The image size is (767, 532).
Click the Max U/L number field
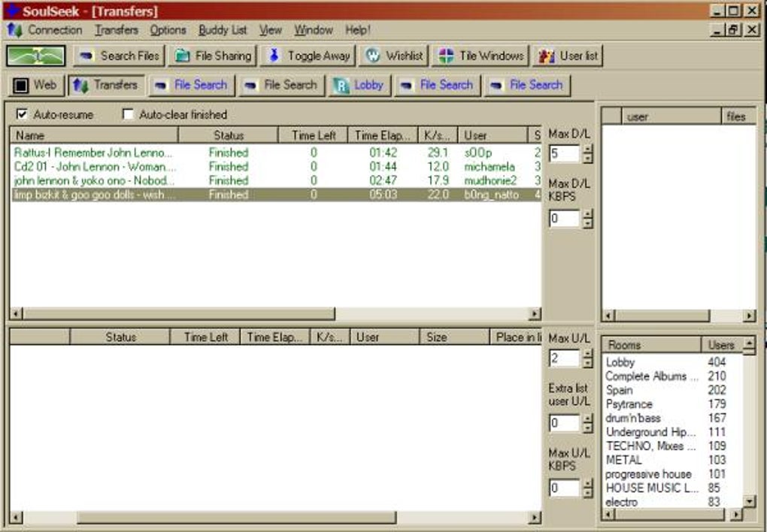click(x=565, y=358)
